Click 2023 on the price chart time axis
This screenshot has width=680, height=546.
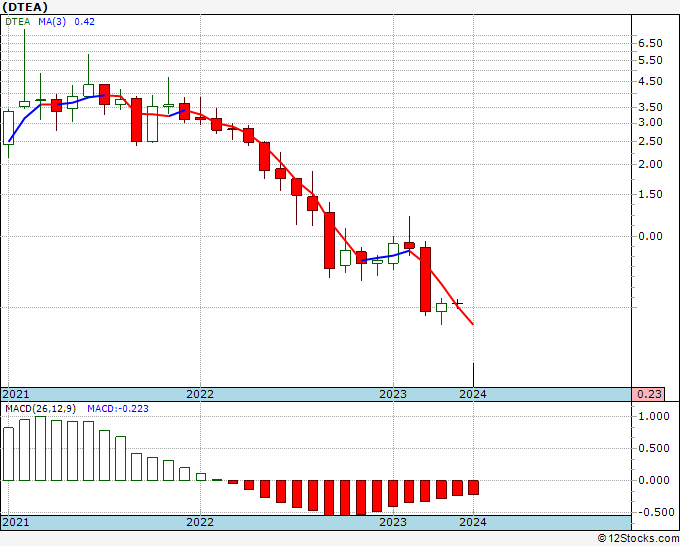393,394
